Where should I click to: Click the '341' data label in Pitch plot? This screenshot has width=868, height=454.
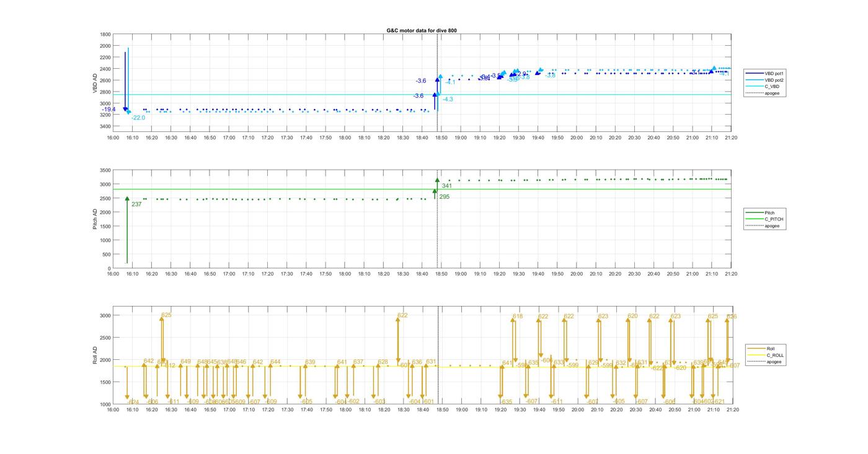(447, 186)
